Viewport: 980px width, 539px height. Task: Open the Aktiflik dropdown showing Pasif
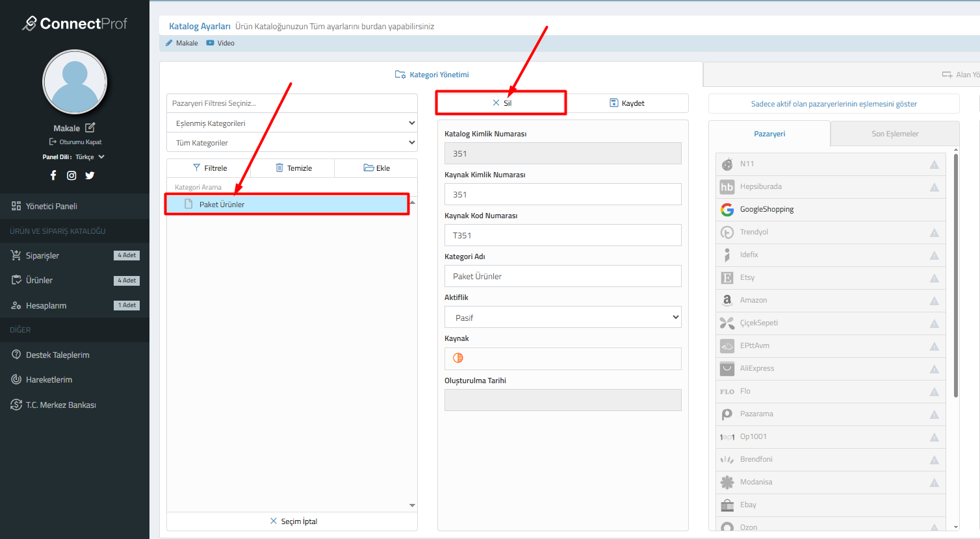pyautogui.click(x=563, y=318)
